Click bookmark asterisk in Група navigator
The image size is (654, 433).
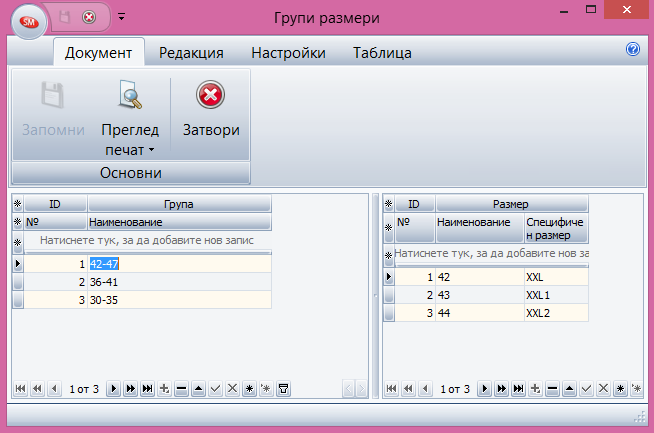click(x=249, y=389)
